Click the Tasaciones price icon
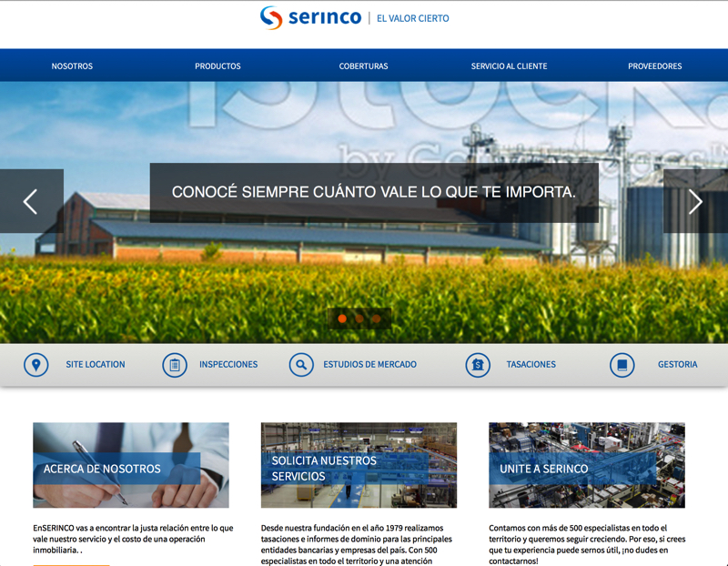Image resolution: width=728 pixels, height=566 pixels. [x=478, y=365]
